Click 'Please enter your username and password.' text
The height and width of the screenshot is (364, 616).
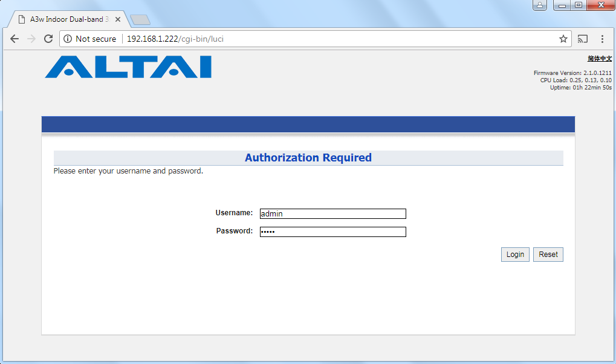point(129,171)
